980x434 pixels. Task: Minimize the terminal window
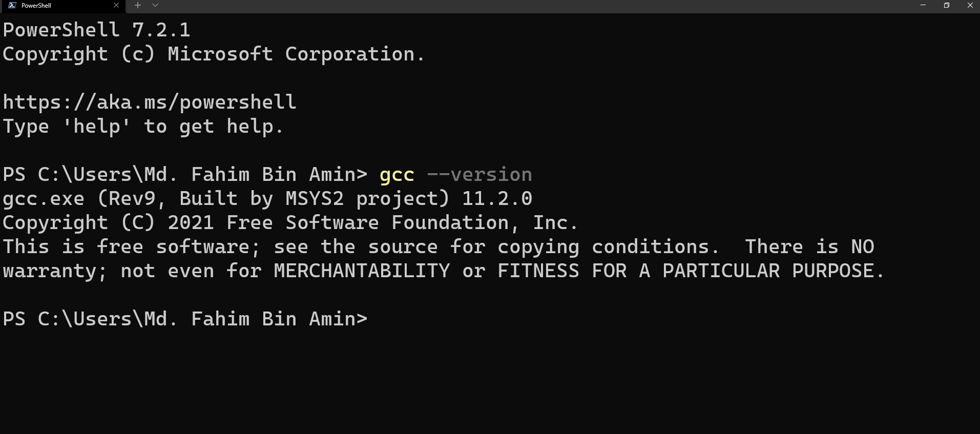tap(923, 5)
